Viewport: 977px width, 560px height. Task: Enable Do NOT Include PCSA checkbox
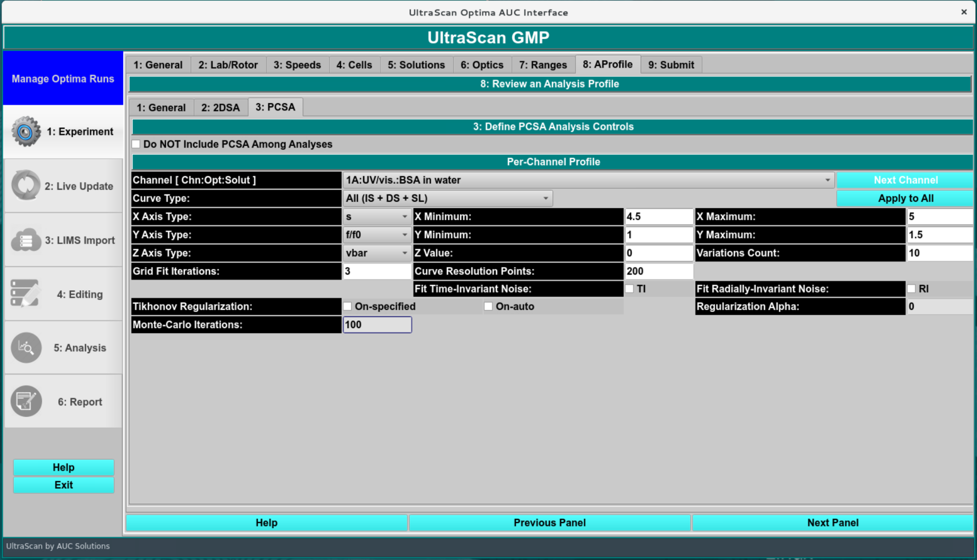(136, 144)
